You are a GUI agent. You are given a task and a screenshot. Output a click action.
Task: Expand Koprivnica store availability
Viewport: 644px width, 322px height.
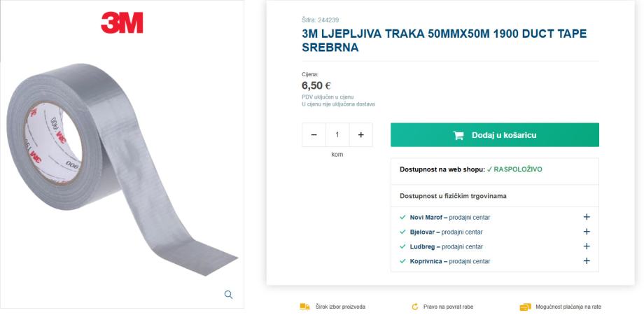(587, 261)
